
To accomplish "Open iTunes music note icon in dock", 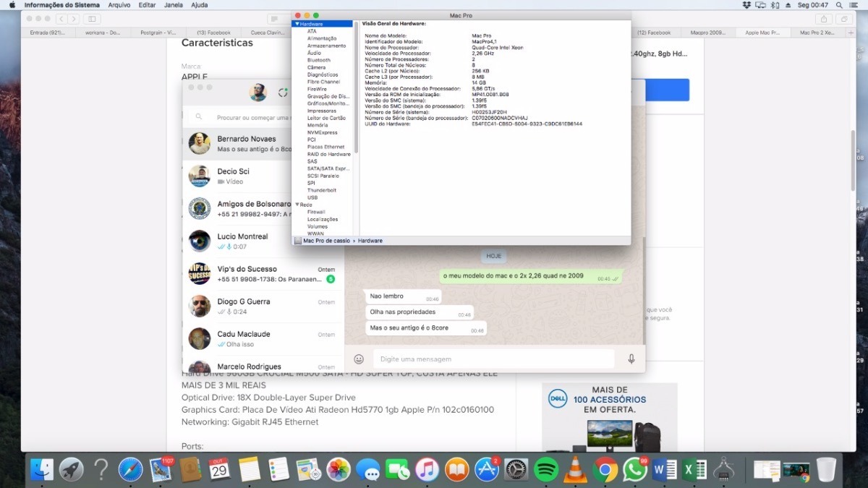I will [427, 470].
